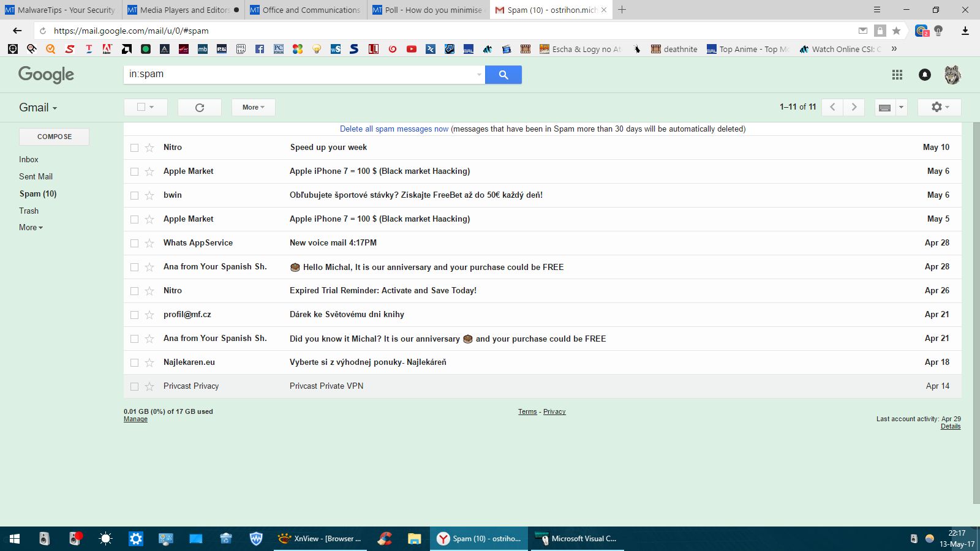
Task: Show search options dropdown arrow
Action: click(x=479, y=75)
